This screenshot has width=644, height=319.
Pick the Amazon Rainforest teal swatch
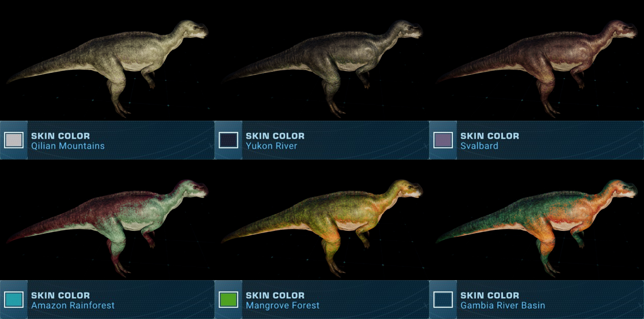click(x=14, y=300)
